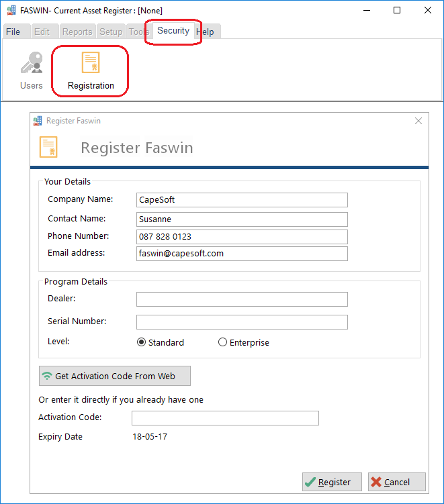Switch to the Security tab
This screenshot has height=504, width=444.
tap(173, 31)
